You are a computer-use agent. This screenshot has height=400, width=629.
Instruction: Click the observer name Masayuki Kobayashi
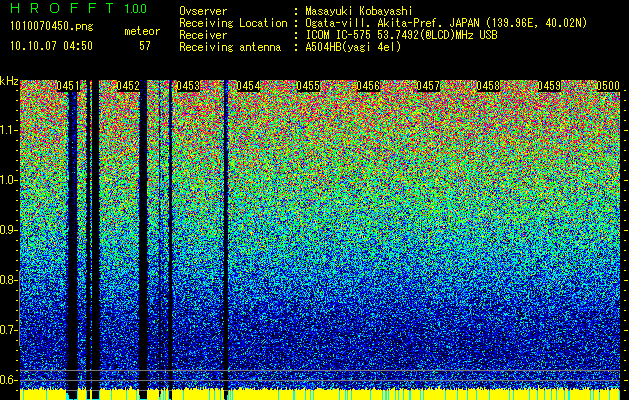(x=359, y=12)
